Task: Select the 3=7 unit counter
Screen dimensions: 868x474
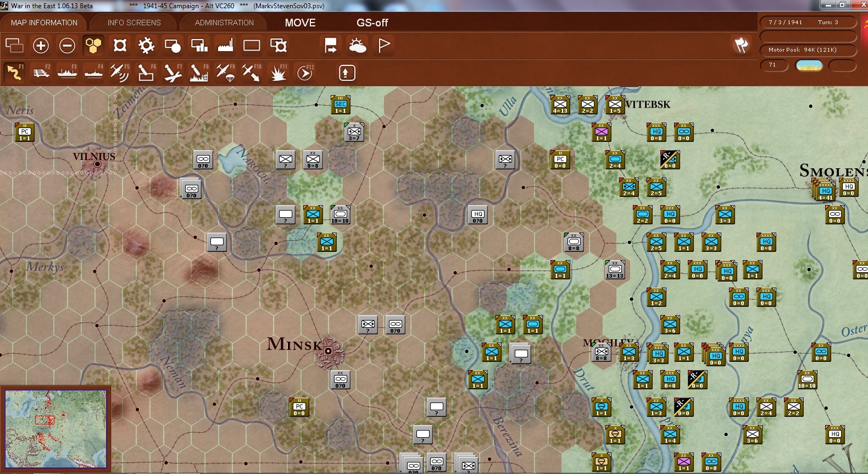Action: coord(354,132)
